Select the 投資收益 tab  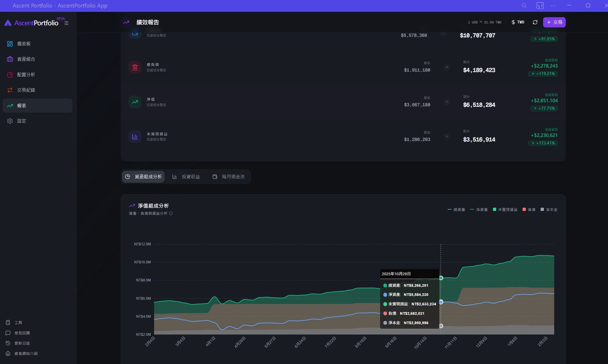click(x=186, y=177)
